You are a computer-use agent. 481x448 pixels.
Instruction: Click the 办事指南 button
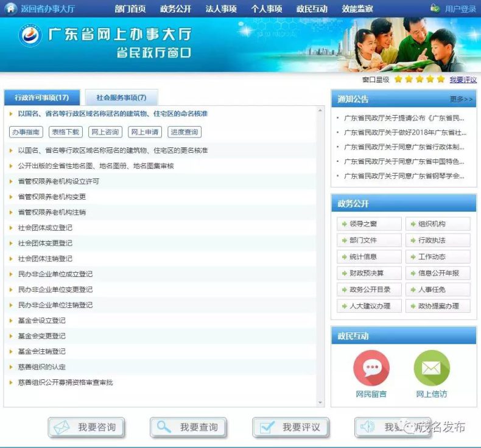(x=26, y=132)
